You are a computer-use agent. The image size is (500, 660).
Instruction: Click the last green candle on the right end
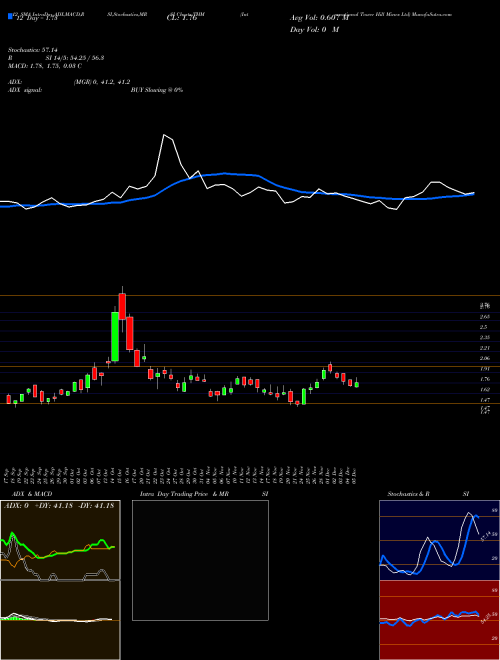(357, 384)
